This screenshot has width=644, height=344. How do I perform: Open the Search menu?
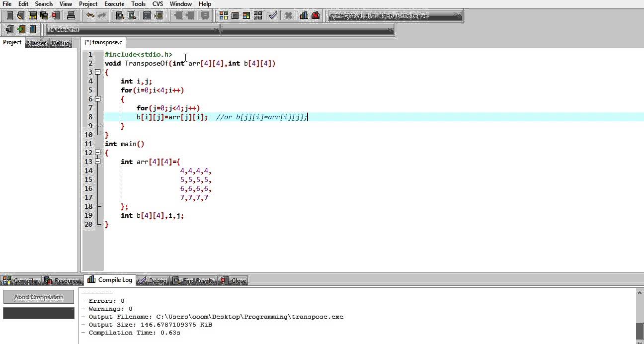[44, 3]
